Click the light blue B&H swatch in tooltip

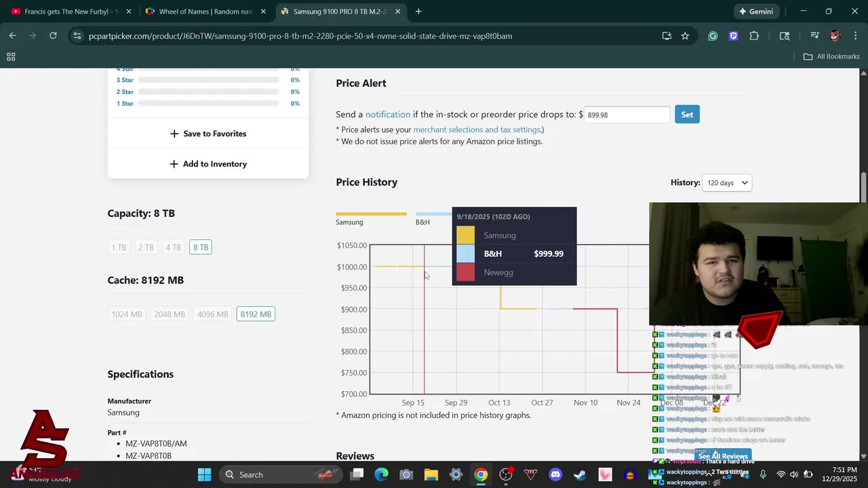[x=466, y=253]
